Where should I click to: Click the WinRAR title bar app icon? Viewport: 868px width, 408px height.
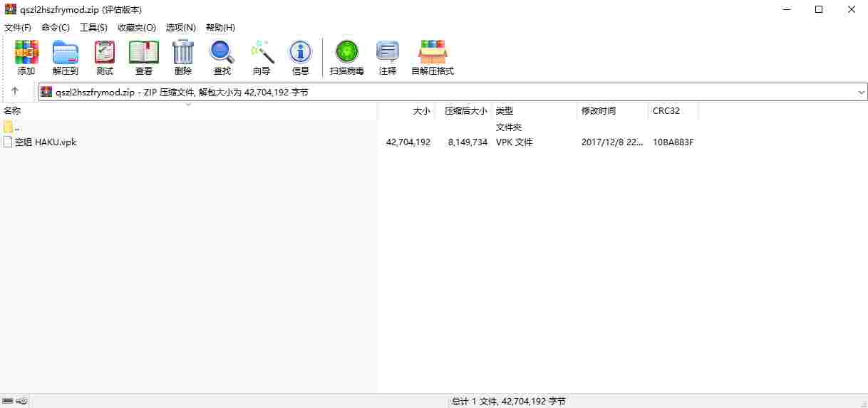click(10, 10)
